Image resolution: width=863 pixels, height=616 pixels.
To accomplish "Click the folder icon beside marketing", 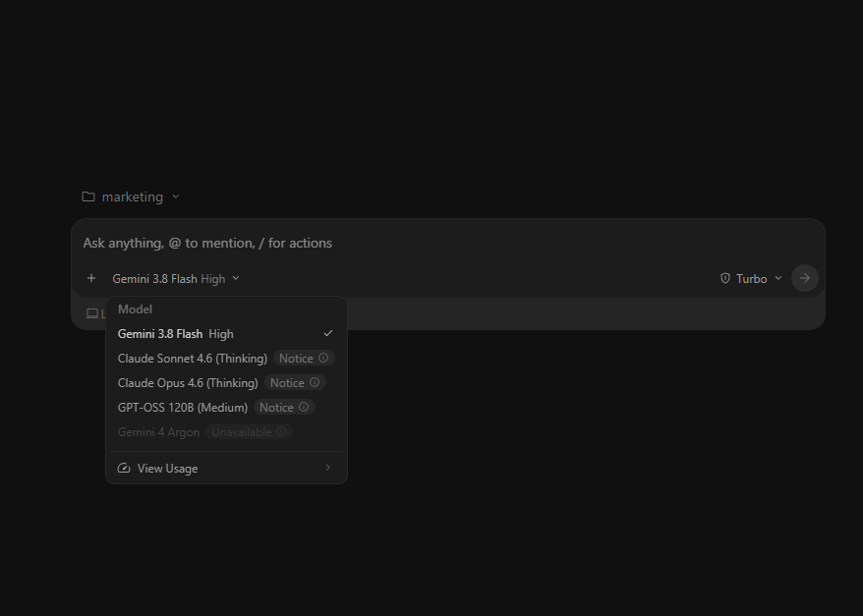I will (x=88, y=196).
